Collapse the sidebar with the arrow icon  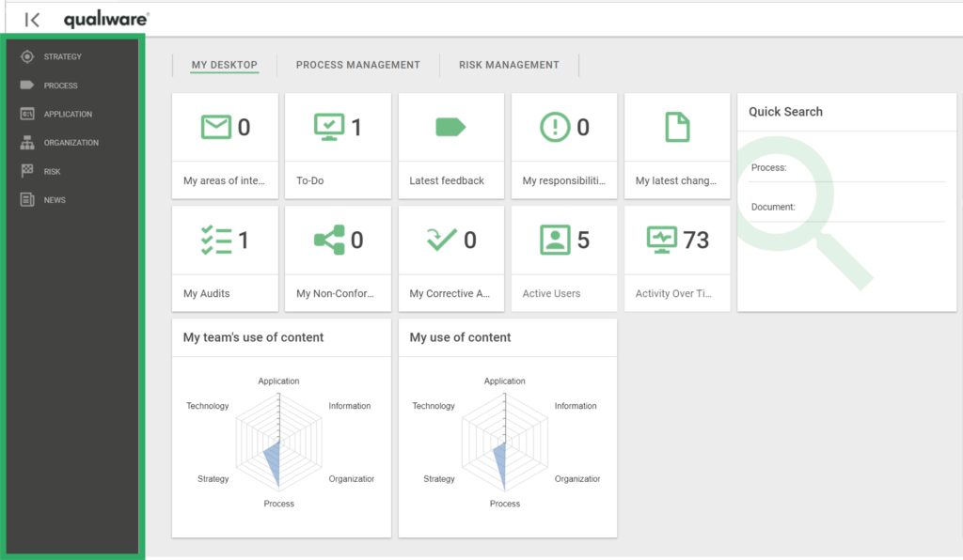point(32,20)
